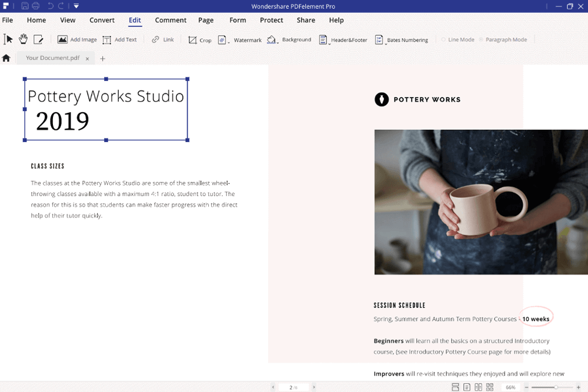The image size is (588, 392).
Task: Switch to two-page view layout icon
Action: (x=478, y=387)
